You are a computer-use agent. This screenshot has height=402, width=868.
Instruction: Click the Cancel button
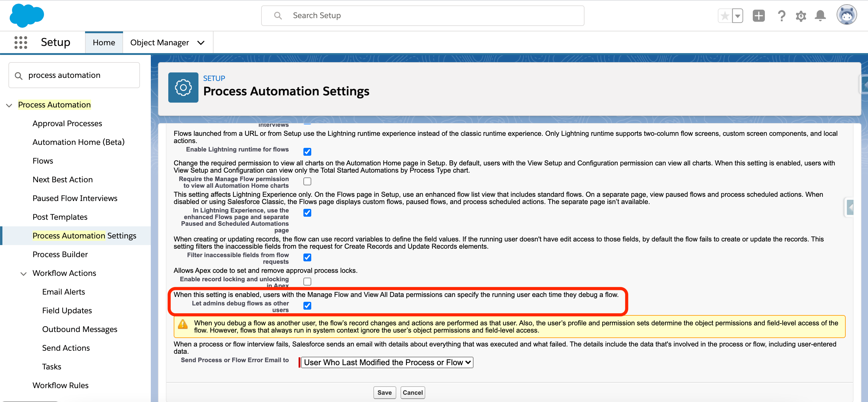tap(412, 393)
